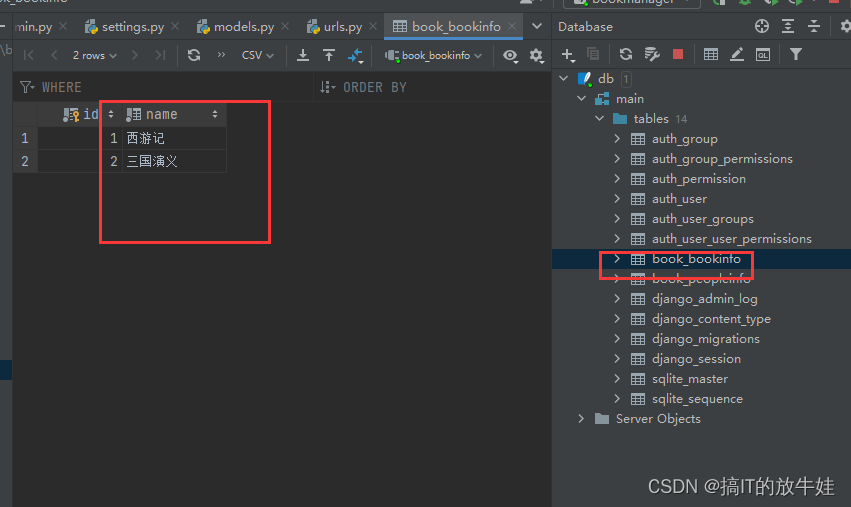Open data source properties icon
851x507 pixels.
652,54
